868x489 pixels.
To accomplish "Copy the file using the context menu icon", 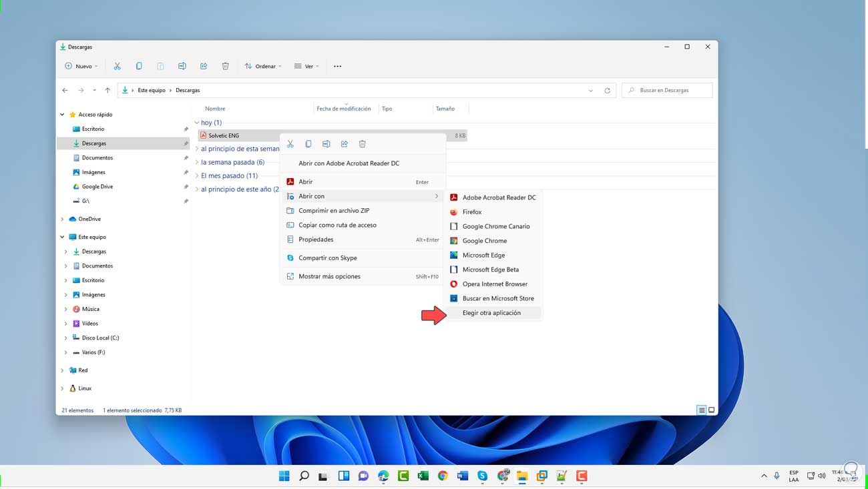I will coord(308,144).
